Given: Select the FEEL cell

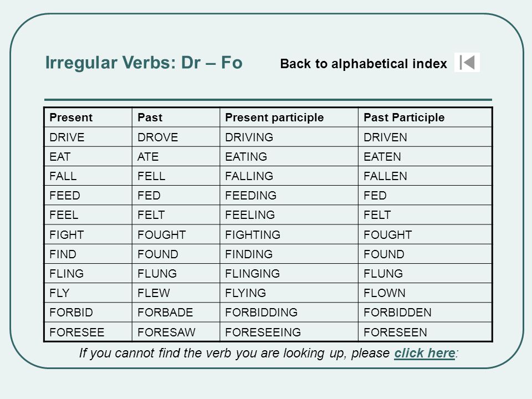Looking at the screenshot, I should [88, 215].
